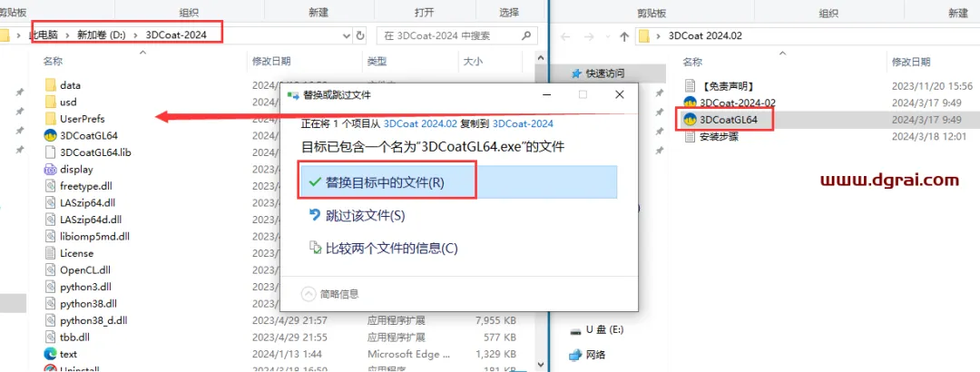Click the 【免责声明】 document icon
The height and width of the screenshot is (372, 980).
click(x=690, y=85)
